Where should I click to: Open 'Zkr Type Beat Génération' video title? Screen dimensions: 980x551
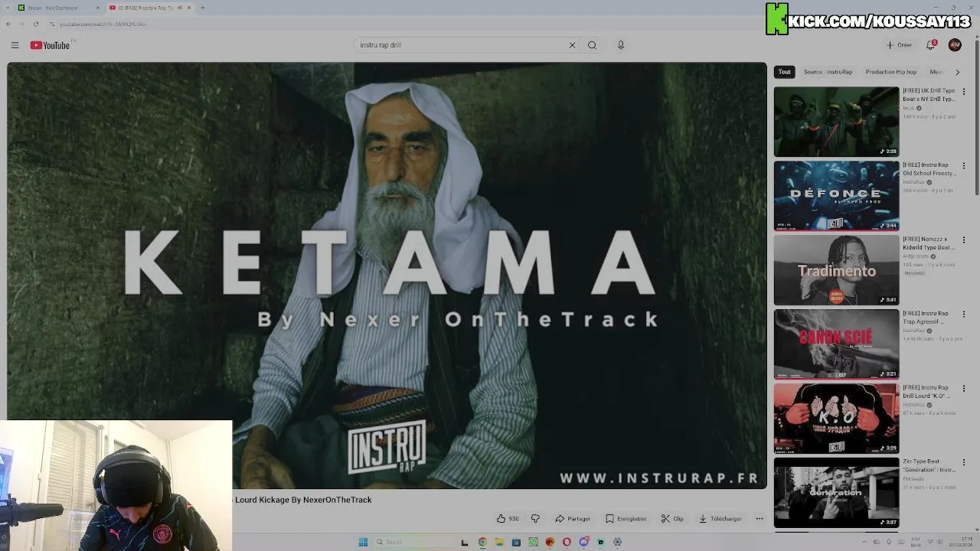tap(929, 466)
